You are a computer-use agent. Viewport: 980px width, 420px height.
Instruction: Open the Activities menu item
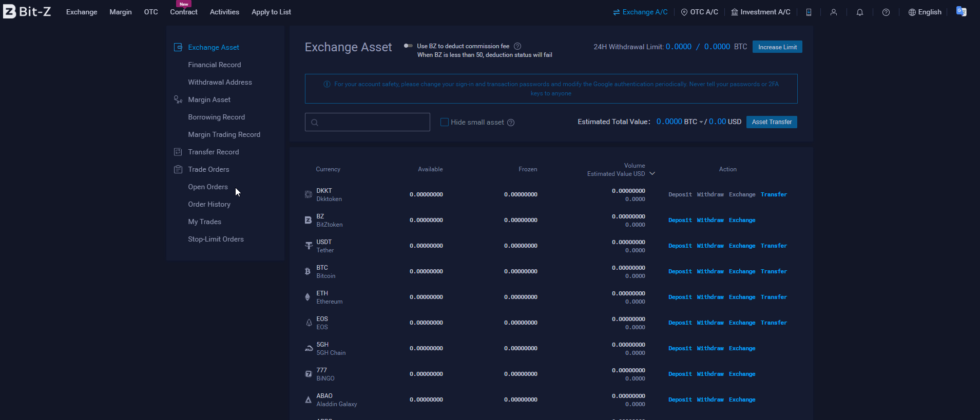pyautogui.click(x=224, y=12)
